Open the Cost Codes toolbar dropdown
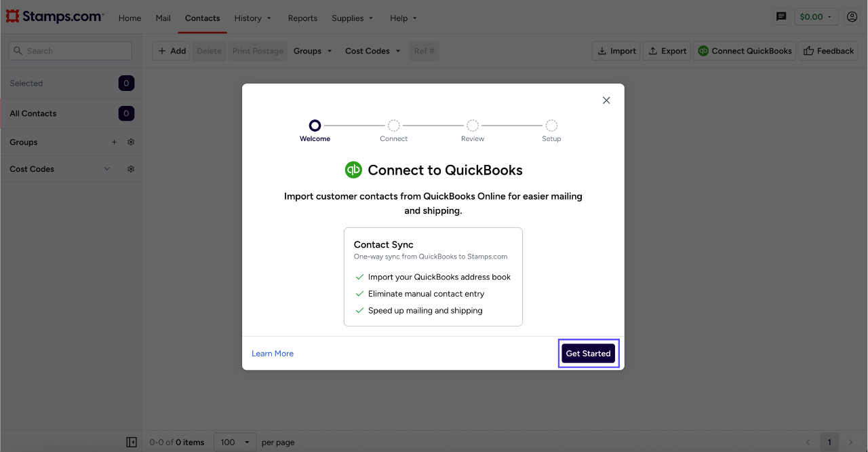This screenshot has height=452, width=868. tap(373, 51)
